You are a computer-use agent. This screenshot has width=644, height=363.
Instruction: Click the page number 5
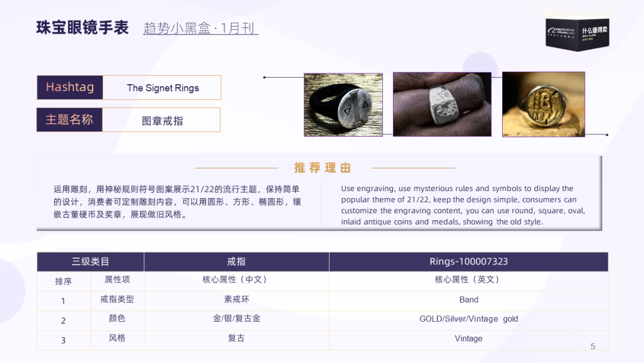[593, 346]
